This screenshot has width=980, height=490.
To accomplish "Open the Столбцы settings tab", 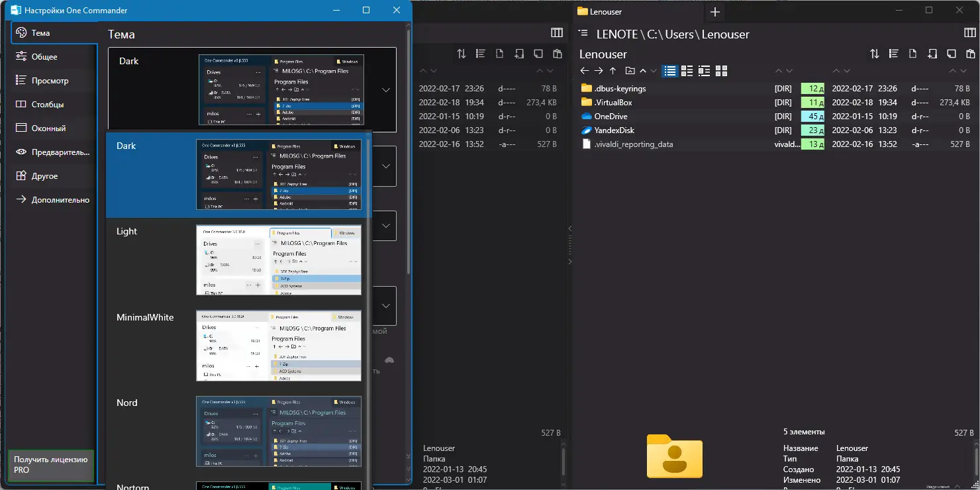I will [48, 105].
